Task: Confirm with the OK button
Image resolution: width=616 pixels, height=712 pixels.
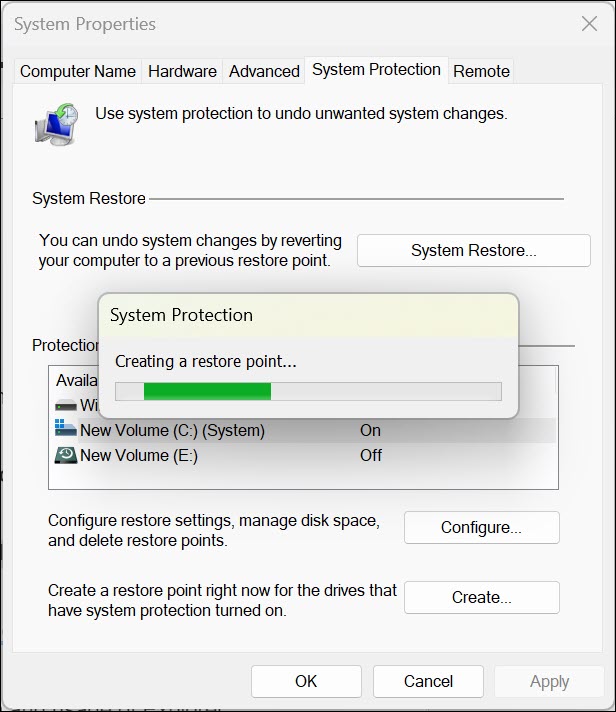Action: tap(306, 681)
